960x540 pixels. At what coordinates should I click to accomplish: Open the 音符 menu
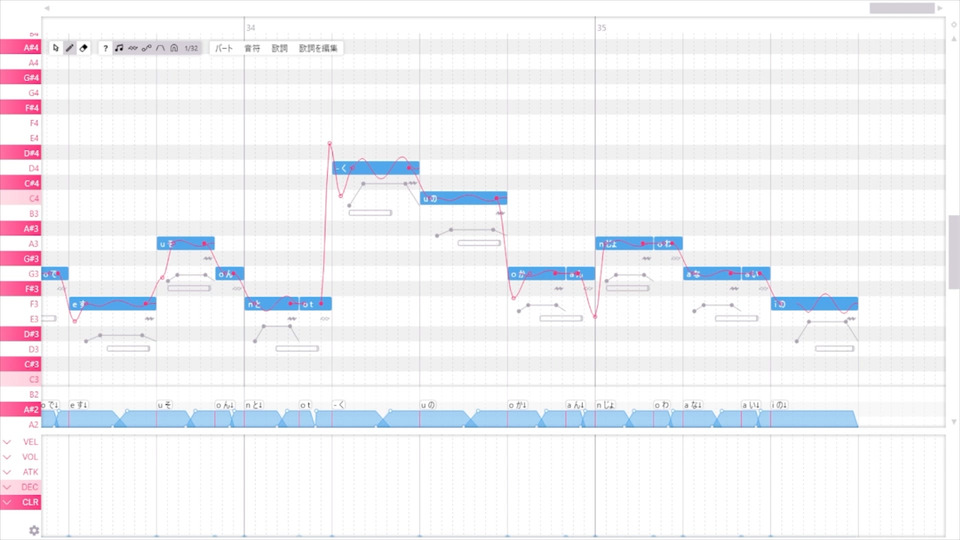(x=252, y=48)
